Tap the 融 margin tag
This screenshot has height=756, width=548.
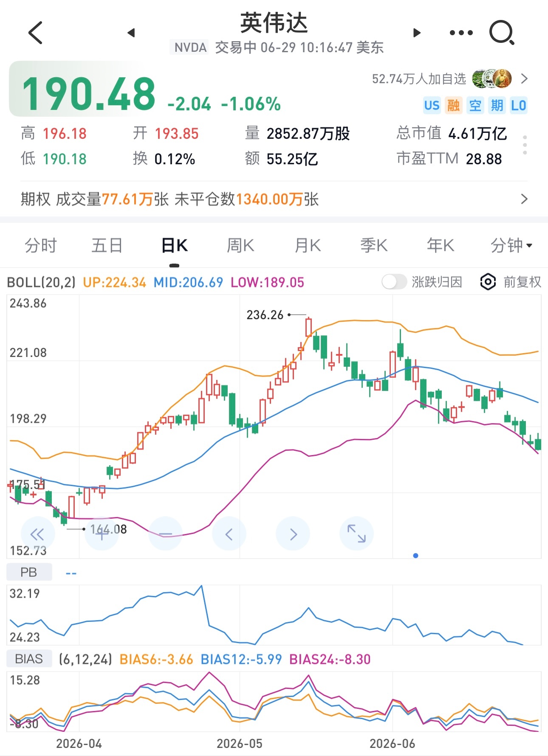pyautogui.click(x=453, y=105)
